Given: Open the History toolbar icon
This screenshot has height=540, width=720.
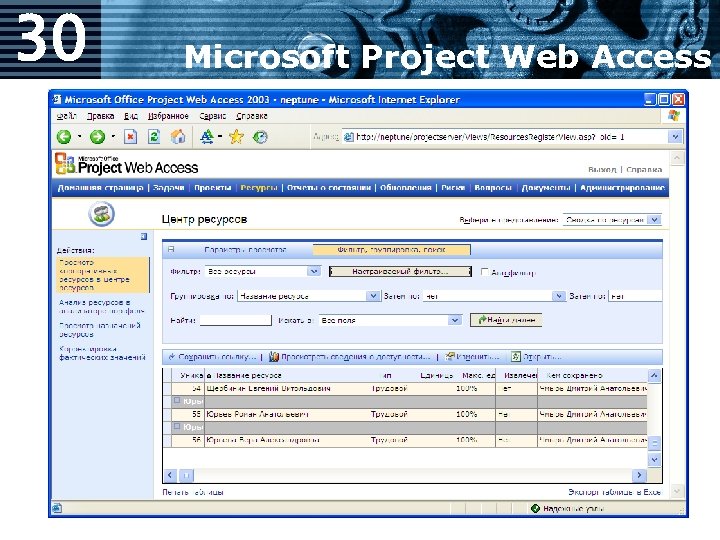Looking at the screenshot, I should pos(260,137).
